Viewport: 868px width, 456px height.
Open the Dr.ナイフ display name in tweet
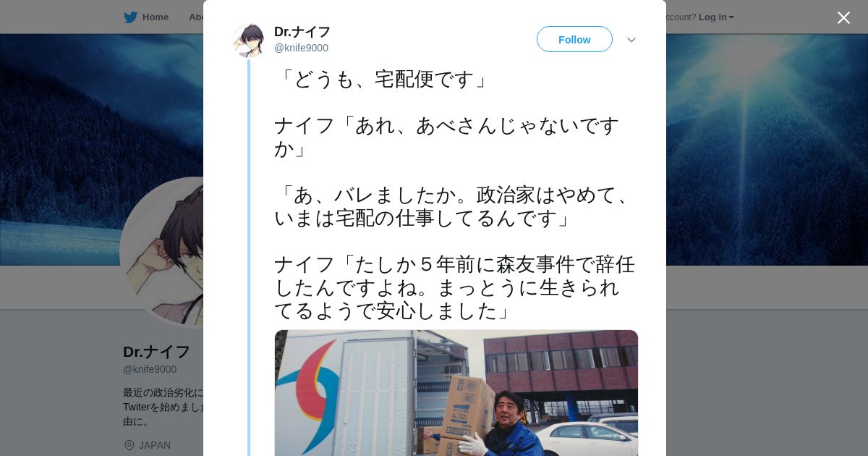click(302, 32)
